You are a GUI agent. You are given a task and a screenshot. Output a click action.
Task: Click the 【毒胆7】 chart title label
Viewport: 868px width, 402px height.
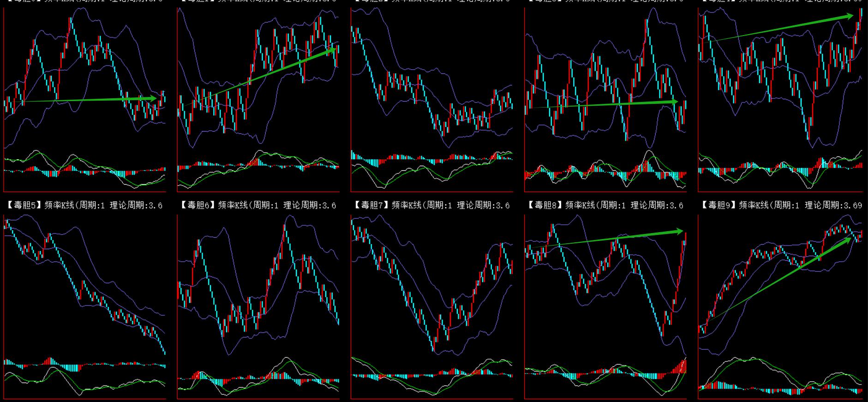431,205
